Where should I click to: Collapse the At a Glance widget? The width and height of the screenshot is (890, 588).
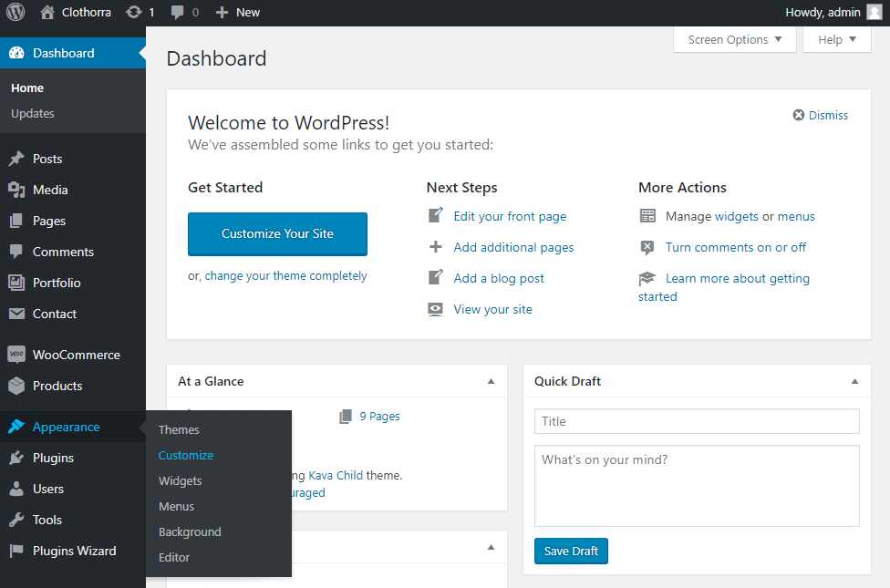492,381
